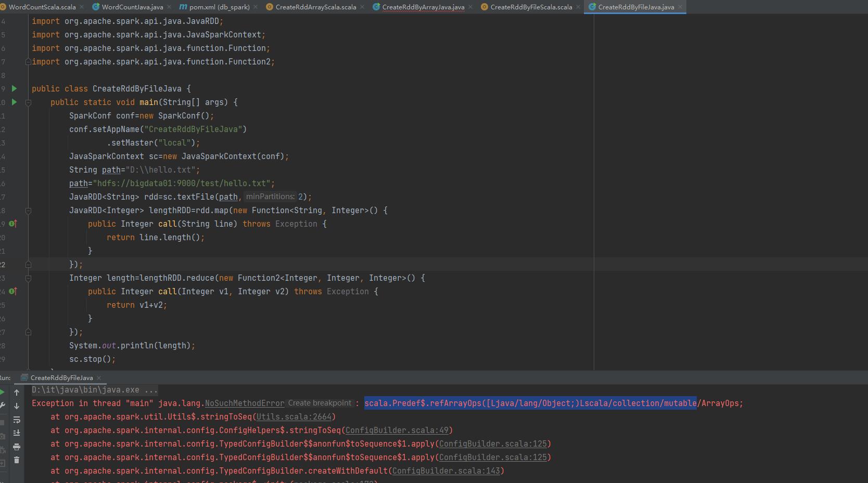Open the NoSuchMethodError link in the console
The image size is (868, 483).
coord(245,403)
